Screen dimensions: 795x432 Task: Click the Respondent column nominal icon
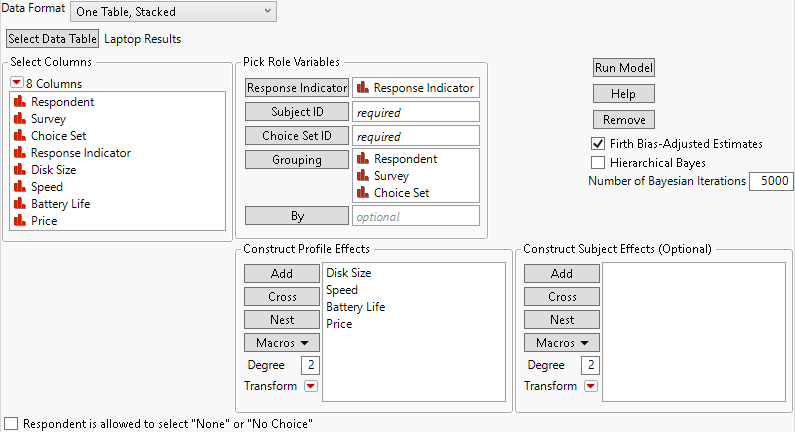coord(20,102)
